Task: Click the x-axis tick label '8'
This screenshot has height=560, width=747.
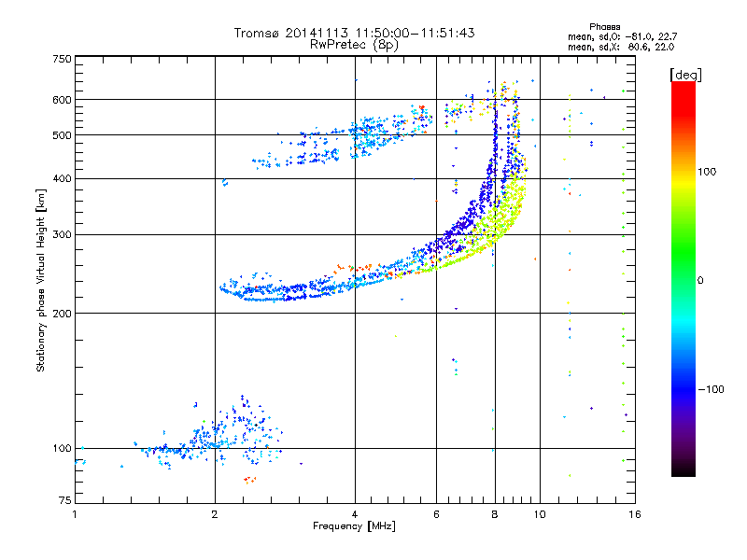Action: 495,514
